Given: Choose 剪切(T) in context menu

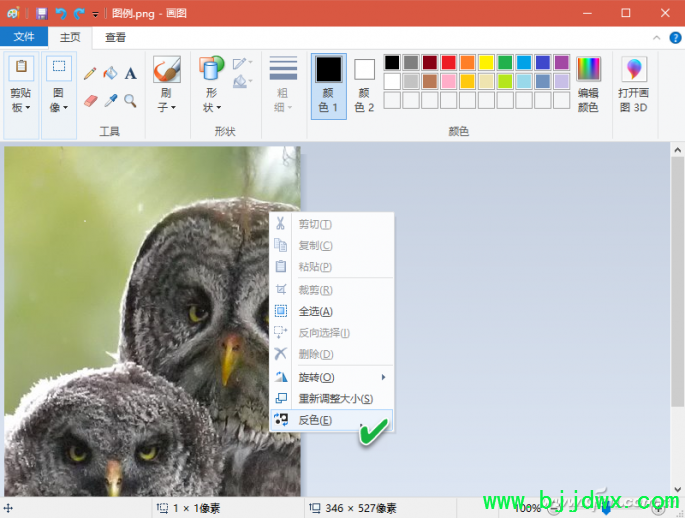Looking at the screenshot, I should tap(332, 224).
